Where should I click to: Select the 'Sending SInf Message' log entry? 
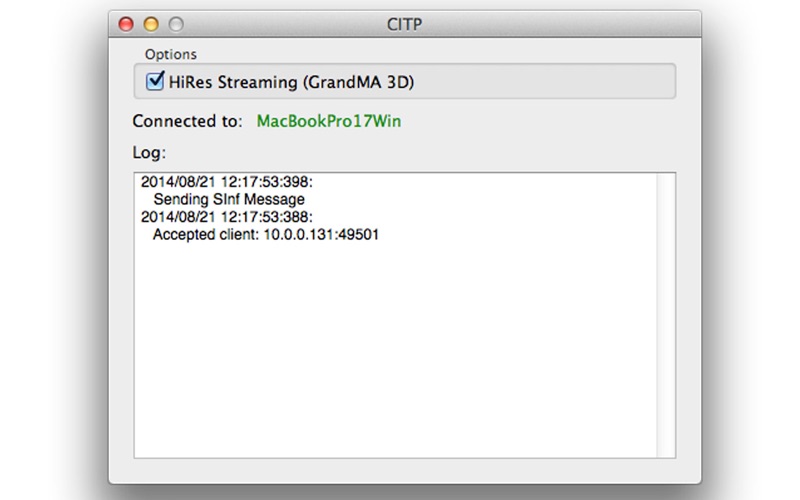click(229, 199)
